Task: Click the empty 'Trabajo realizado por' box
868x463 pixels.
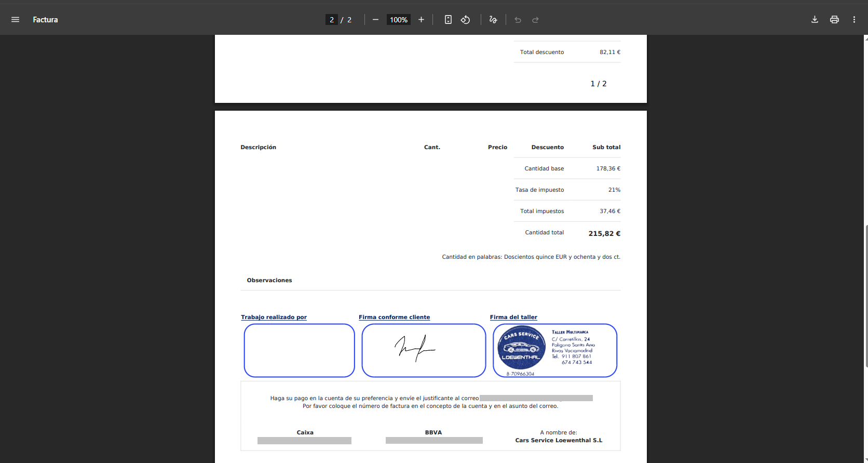Action: pyautogui.click(x=299, y=350)
